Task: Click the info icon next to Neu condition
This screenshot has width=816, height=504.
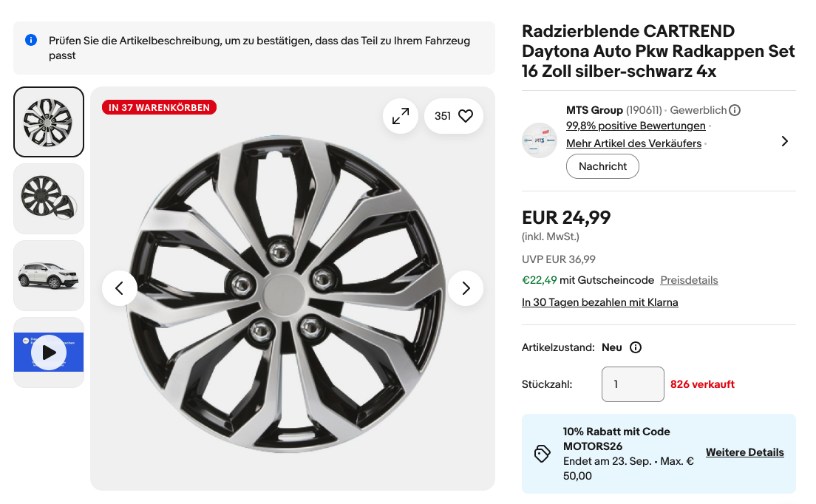Action: 636,347
